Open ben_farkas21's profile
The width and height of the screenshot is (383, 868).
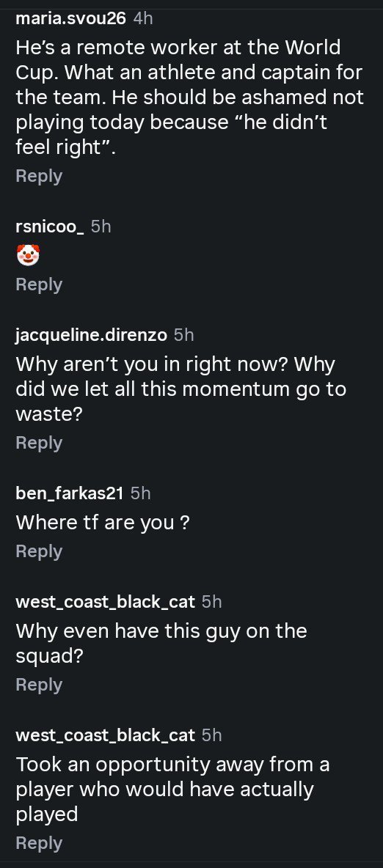(x=69, y=493)
